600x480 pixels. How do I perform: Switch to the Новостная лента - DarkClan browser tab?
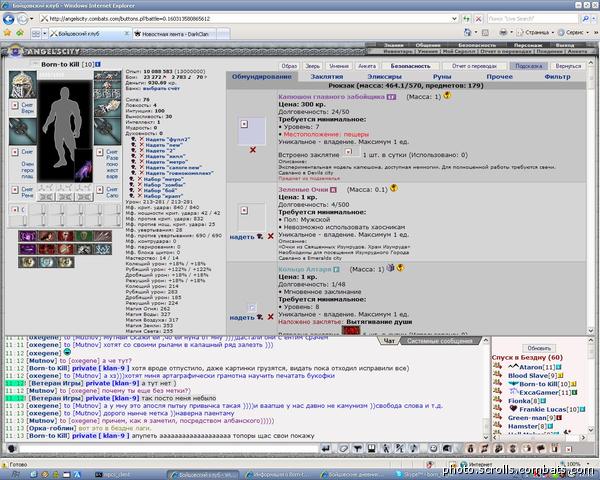point(175,34)
